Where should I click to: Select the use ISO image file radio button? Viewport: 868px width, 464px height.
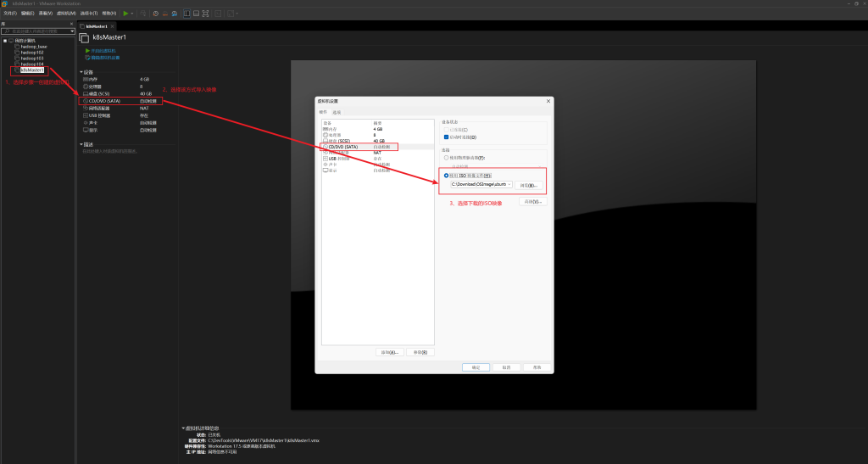pos(447,176)
